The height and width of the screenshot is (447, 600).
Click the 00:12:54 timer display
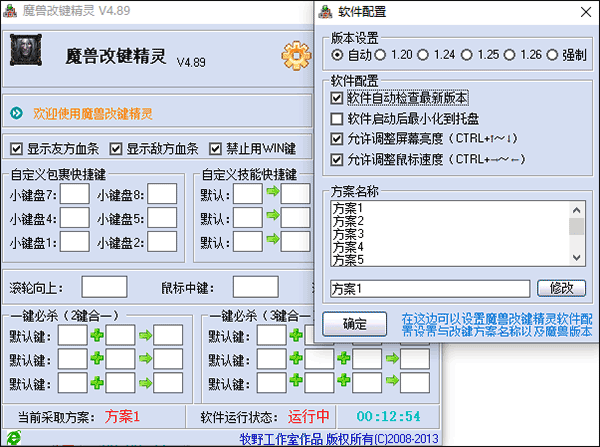coord(388,416)
